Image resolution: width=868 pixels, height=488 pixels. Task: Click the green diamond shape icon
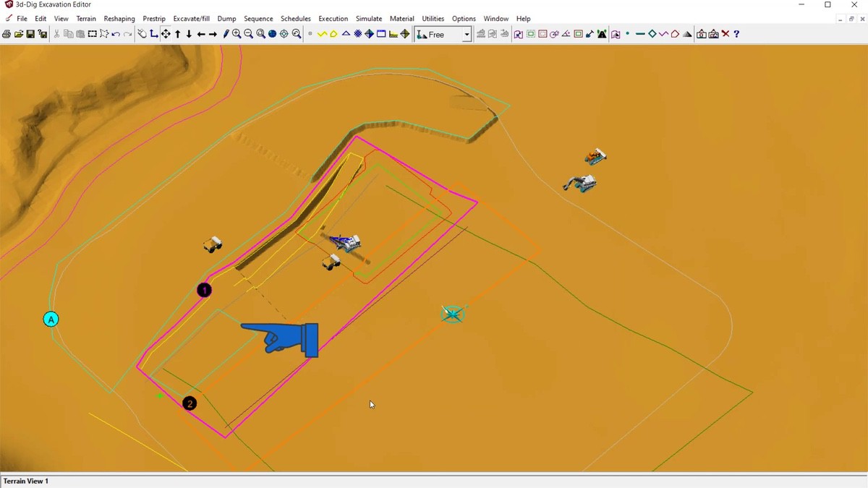652,34
